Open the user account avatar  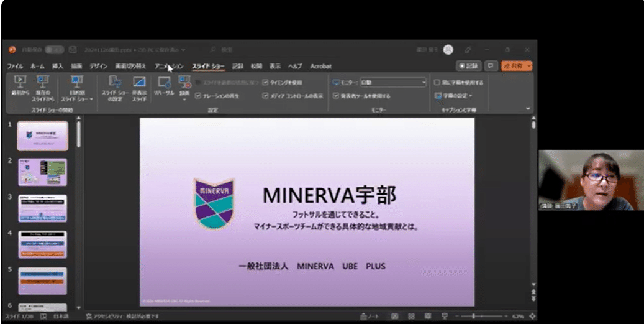tap(448, 50)
